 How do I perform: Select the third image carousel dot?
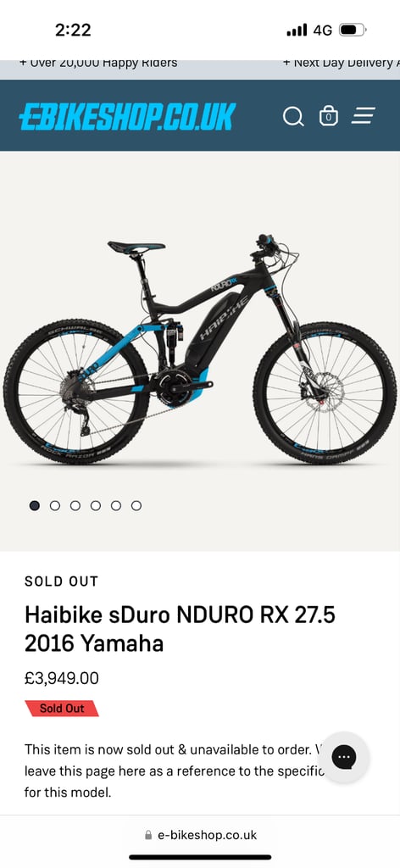click(75, 505)
